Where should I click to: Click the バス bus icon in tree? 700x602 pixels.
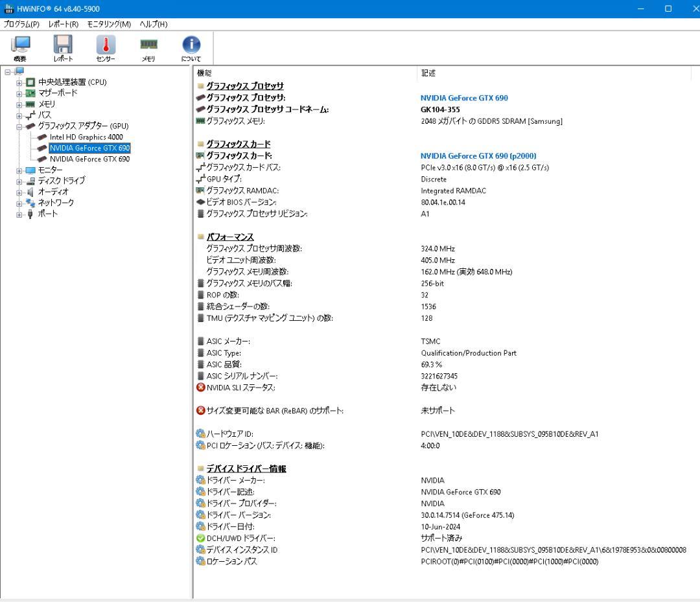pos(30,115)
